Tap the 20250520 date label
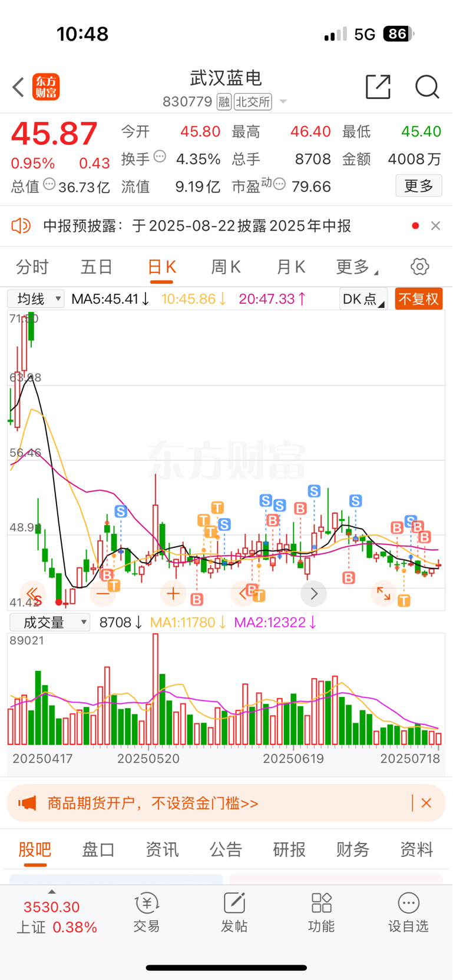 [148, 759]
